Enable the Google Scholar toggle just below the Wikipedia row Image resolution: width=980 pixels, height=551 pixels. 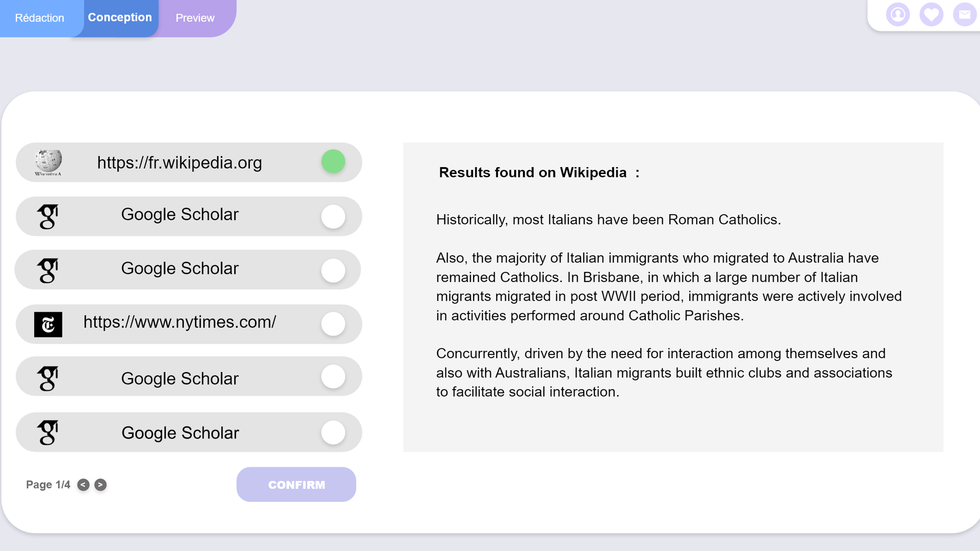pyautogui.click(x=333, y=217)
